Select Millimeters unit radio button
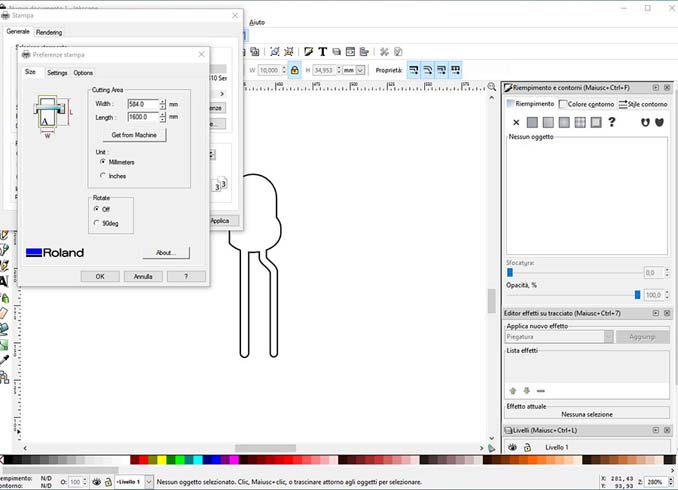 pos(103,162)
